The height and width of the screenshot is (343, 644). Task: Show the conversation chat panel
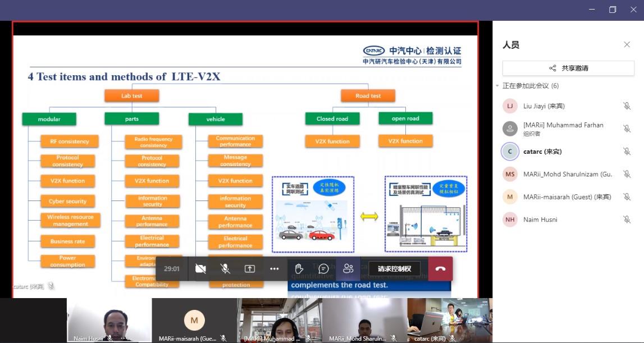(x=323, y=269)
